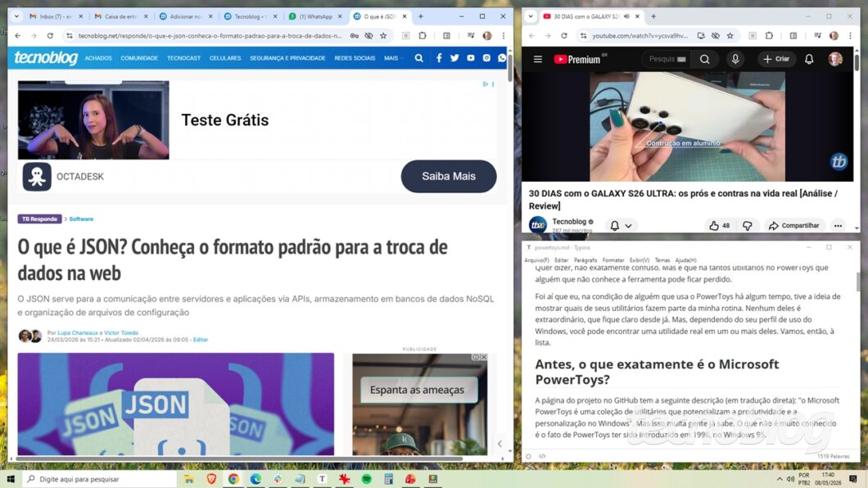
Task: Click the YouTube Premium logo
Action: click(x=576, y=59)
